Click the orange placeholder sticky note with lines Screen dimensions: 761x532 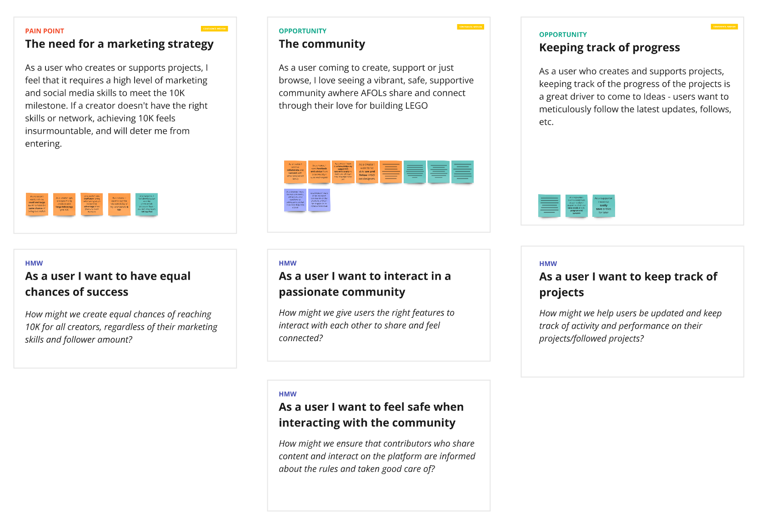coord(391,172)
